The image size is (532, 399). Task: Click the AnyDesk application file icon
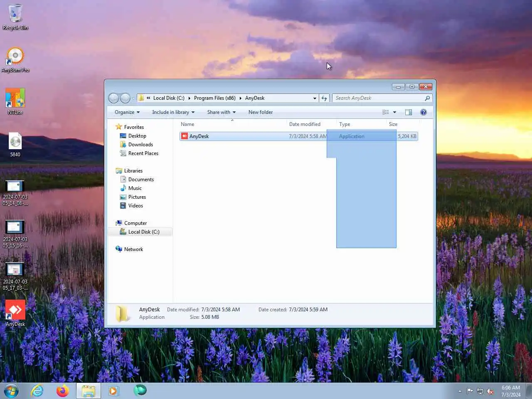(x=185, y=136)
